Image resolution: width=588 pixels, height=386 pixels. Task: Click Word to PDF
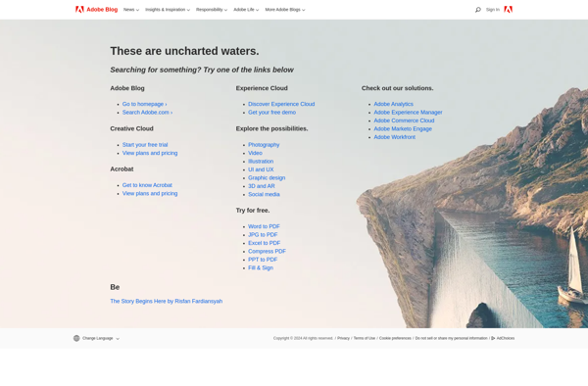[264, 226]
